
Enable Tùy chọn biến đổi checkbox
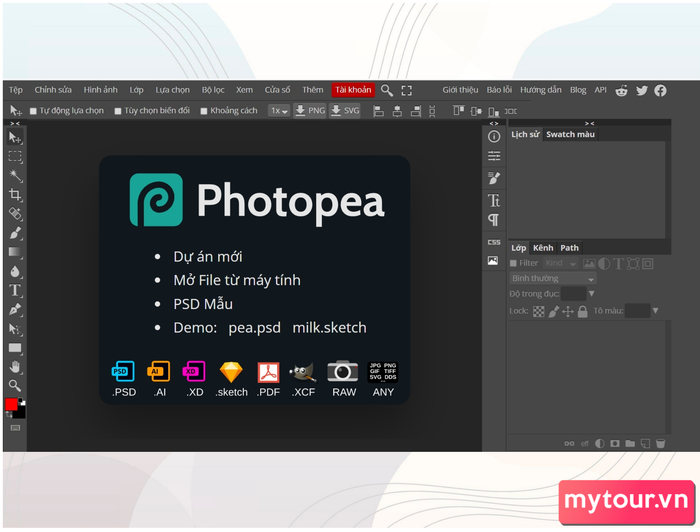(118, 111)
